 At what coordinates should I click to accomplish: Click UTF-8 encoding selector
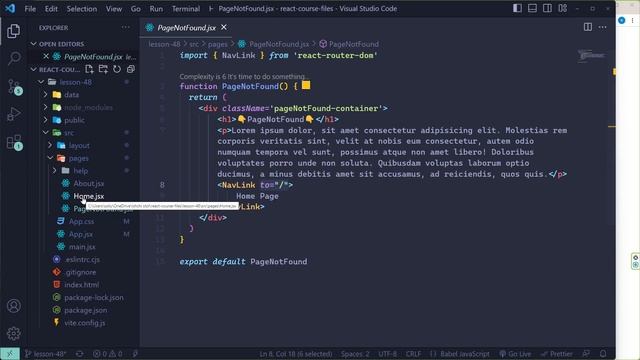pos(387,354)
